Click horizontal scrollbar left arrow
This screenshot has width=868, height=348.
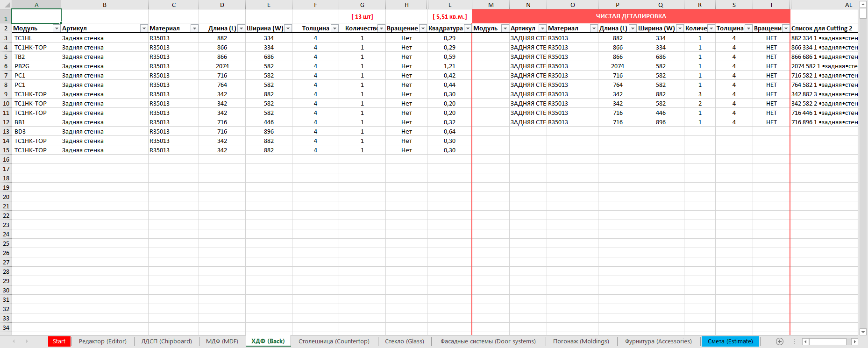(805, 341)
